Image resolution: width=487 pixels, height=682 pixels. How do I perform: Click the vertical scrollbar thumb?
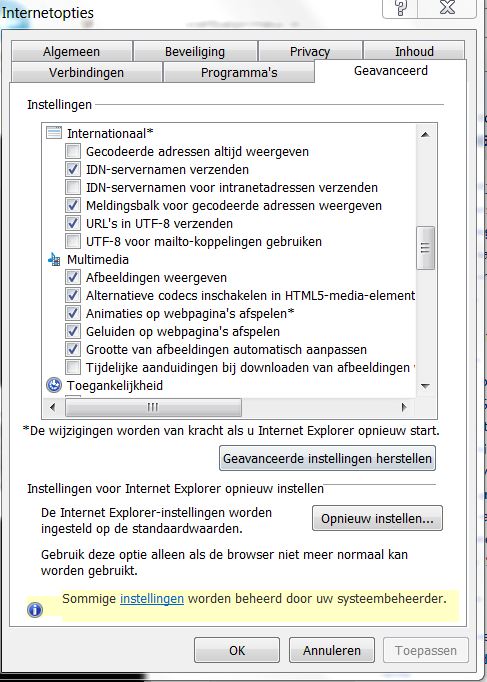pos(425,248)
